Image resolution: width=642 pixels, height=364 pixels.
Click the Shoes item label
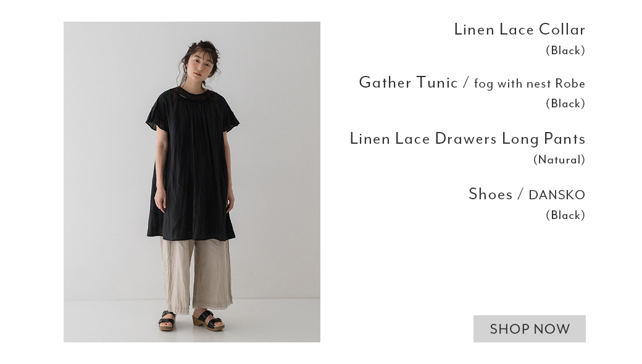[490, 194]
